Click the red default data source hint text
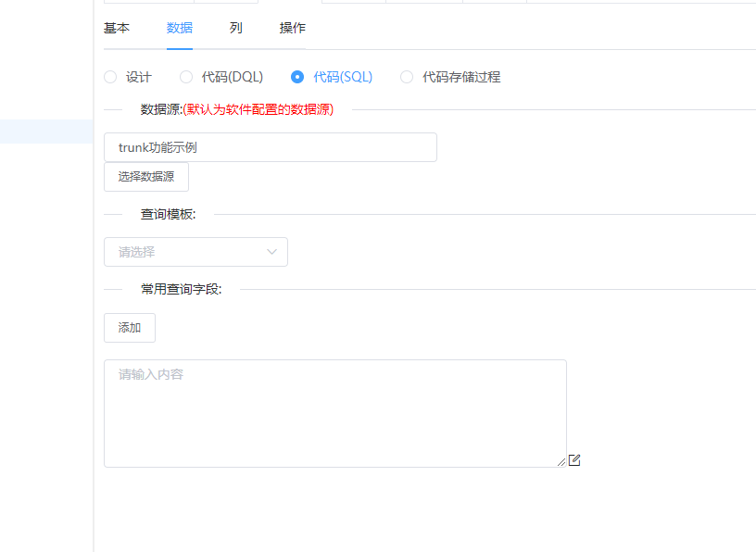The height and width of the screenshot is (552, 756). [258, 109]
